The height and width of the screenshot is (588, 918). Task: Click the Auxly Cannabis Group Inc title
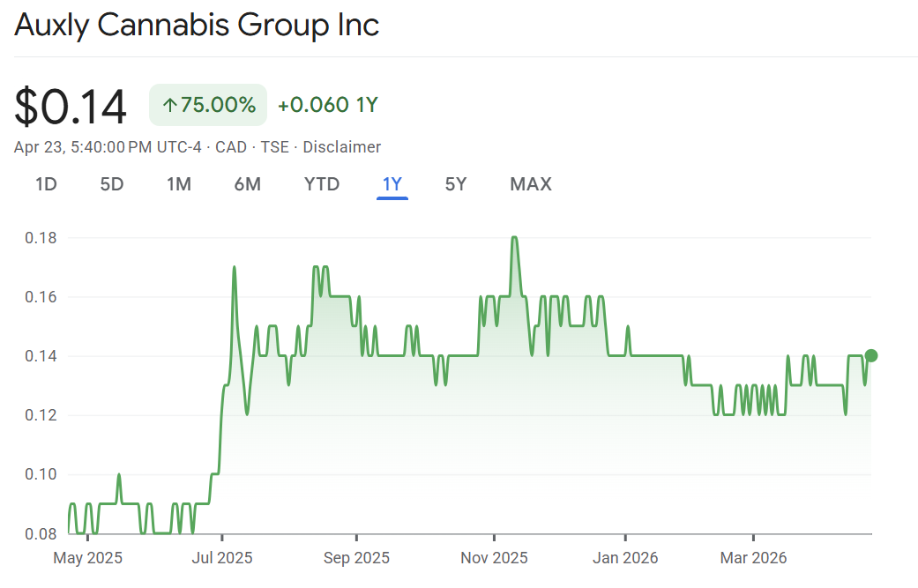click(197, 25)
